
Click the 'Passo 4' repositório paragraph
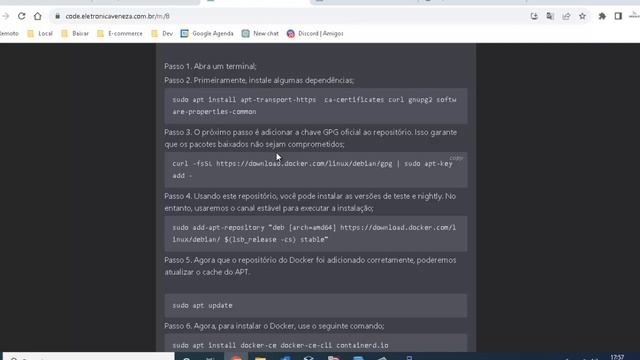(310, 202)
